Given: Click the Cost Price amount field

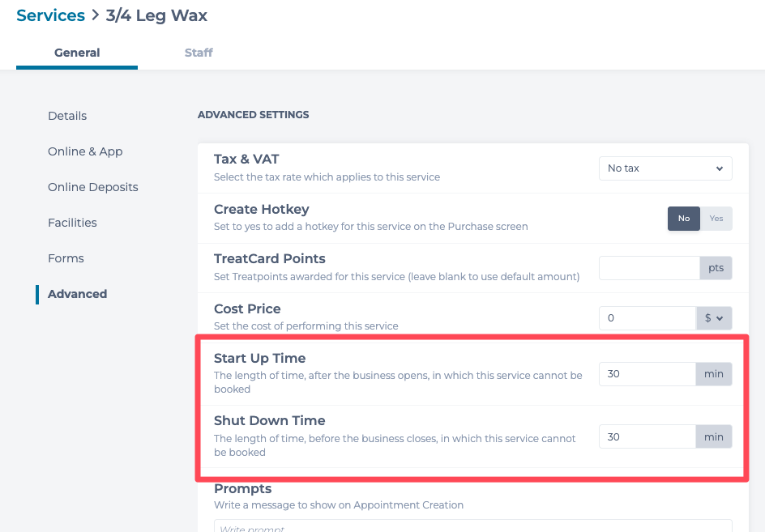Looking at the screenshot, I should [647, 318].
